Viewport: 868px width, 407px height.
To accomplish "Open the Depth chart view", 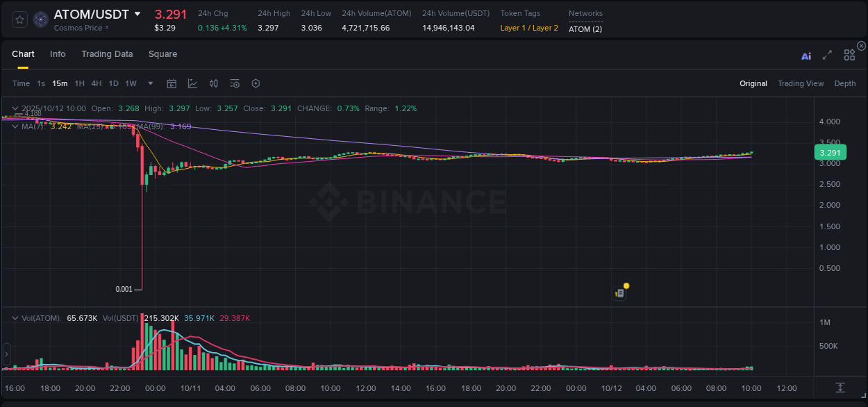I will 844,83.
